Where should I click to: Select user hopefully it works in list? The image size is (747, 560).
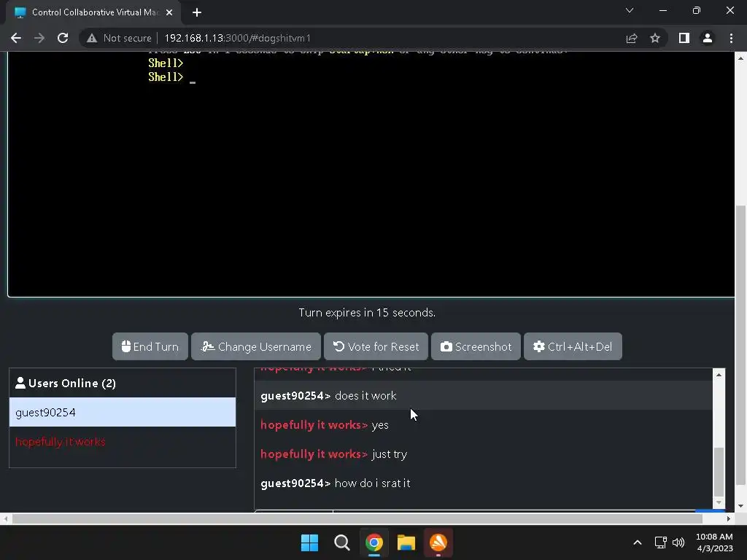123,441
